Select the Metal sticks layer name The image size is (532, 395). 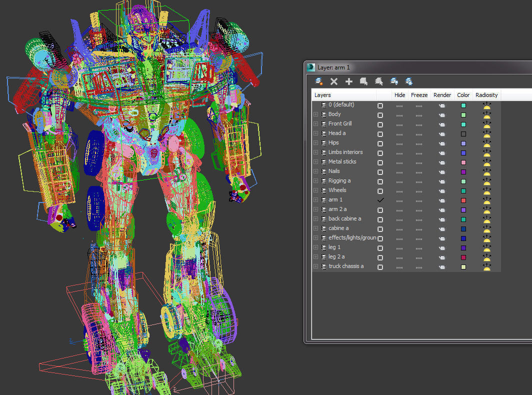pos(342,161)
